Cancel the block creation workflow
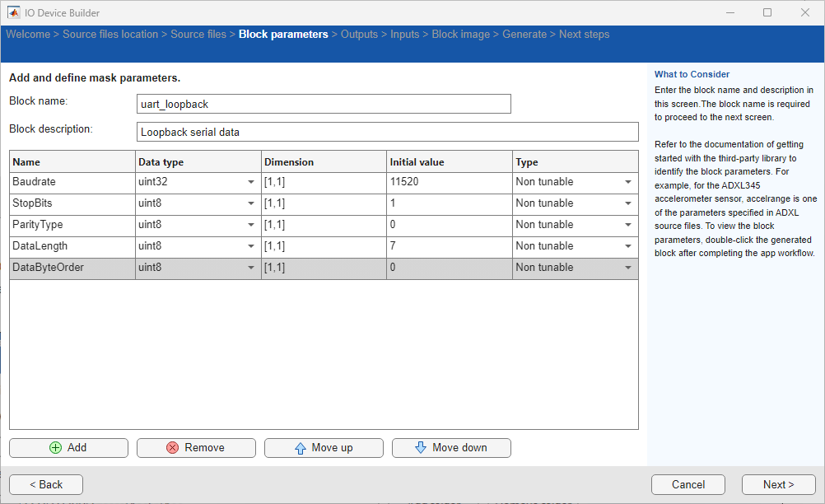825x504 pixels. pyautogui.click(x=687, y=484)
